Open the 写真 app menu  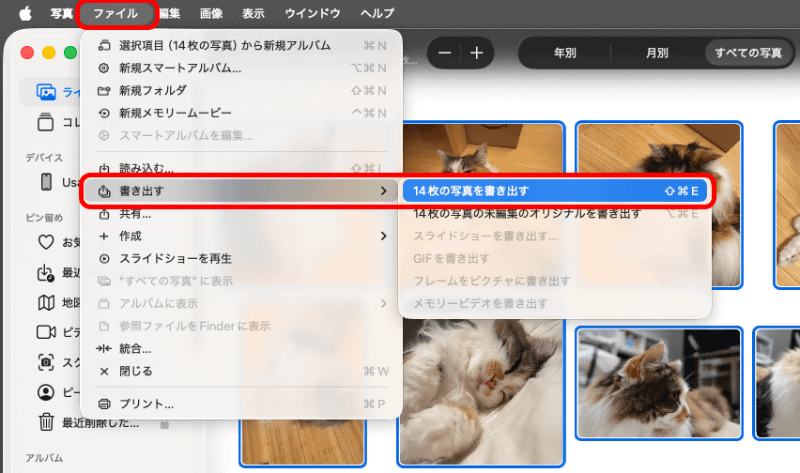(x=61, y=13)
